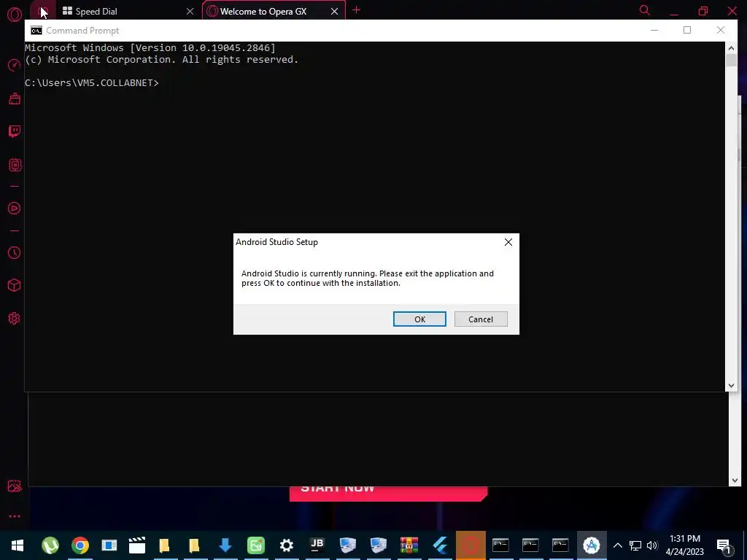Viewport: 747px width, 560px height.
Task: Click the C:\Users\VM5.COLLABNET> prompt line
Action: (91, 83)
